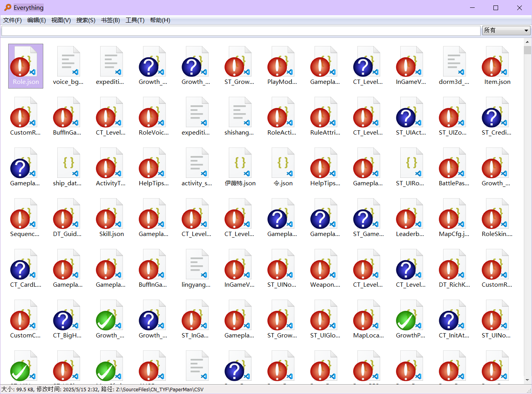This screenshot has width=532, height=394.
Task: Click in the search input field
Action: [241, 30]
